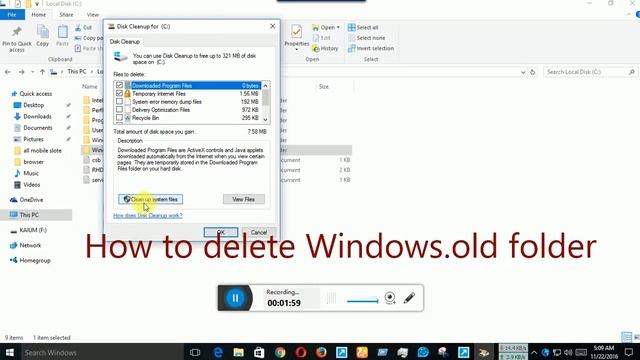Open Firefox from taskbar
Viewport: 640px width, 360px height.
click(321, 352)
